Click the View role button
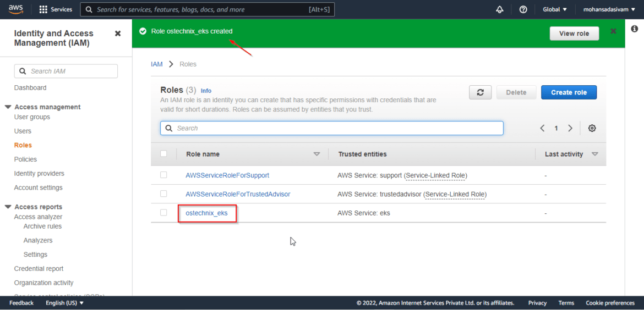The image size is (644, 310). [x=574, y=34]
